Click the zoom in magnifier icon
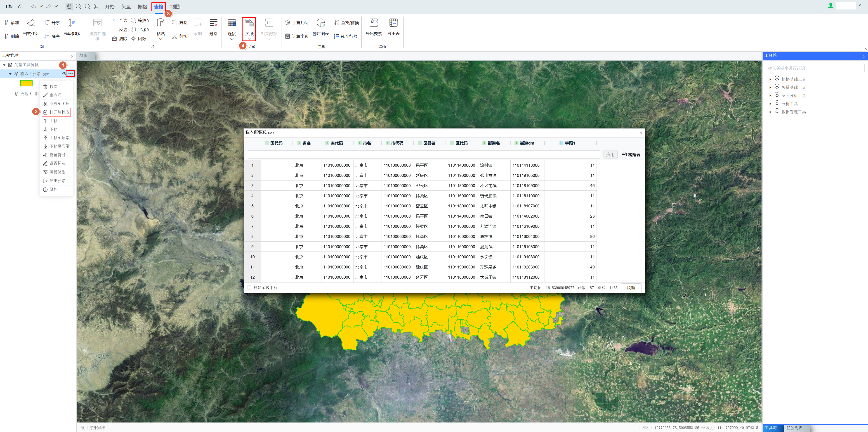This screenshot has height=432, width=868. click(78, 6)
